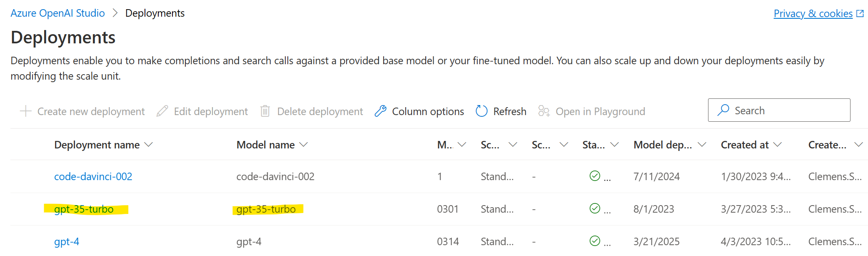Click model version cell 1

439,176
